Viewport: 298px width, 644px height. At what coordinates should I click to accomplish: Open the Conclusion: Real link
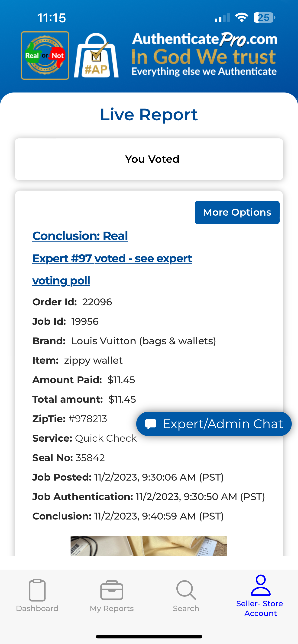pos(80,236)
